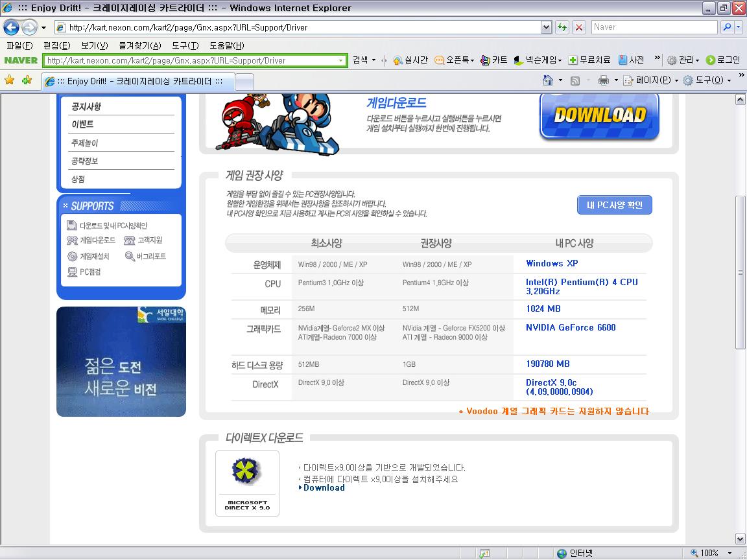Click the 검색 button on Naver toolbar
The image size is (747, 560).
[x=360, y=60]
